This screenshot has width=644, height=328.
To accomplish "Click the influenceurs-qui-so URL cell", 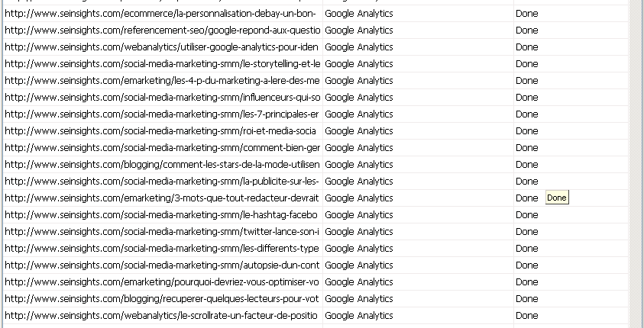I will pyautogui.click(x=162, y=98).
